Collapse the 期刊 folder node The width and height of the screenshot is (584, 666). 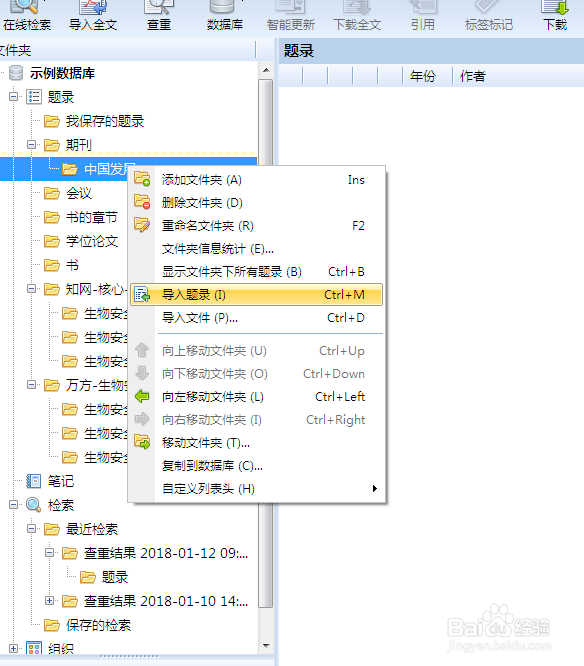(31, 145)
